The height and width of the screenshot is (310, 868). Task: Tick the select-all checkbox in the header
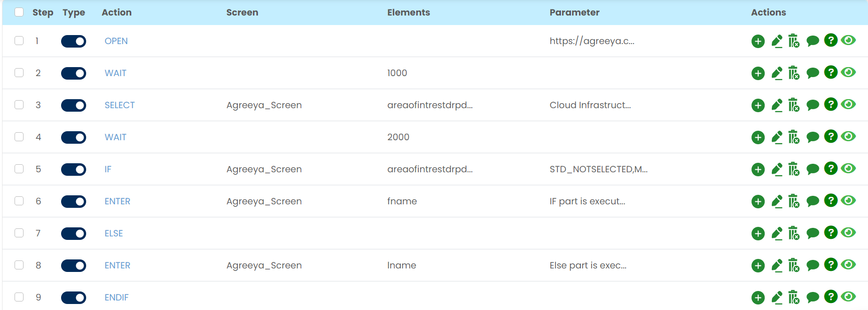(x=19, y=12)
